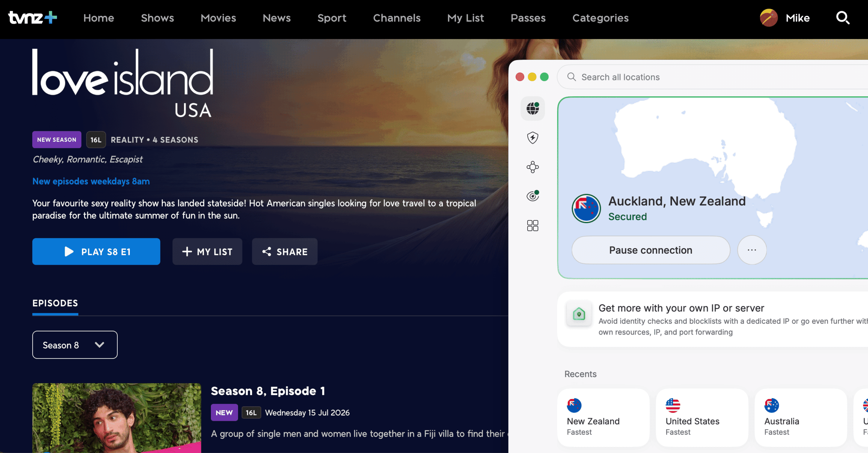The width and height of the screenshot is (868, 453).
Task: Add show to My List button
Action: [x=207, y=252]
